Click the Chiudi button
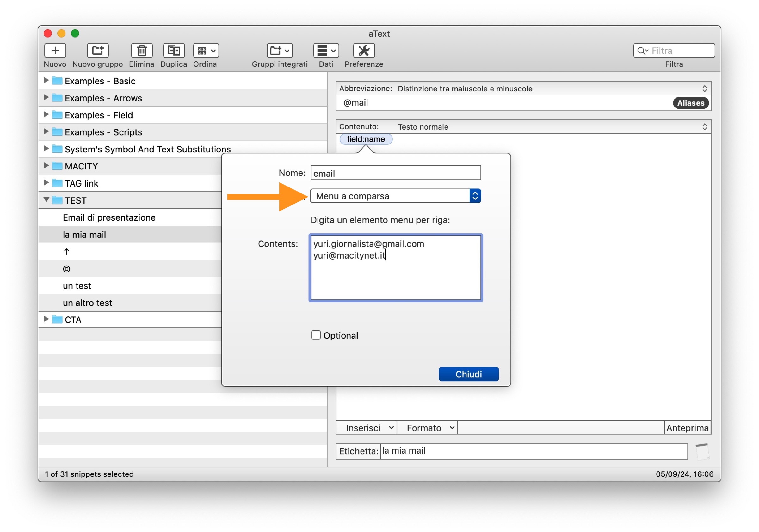Viewport: 759px width, 532px height. click(x=468, y=374)
